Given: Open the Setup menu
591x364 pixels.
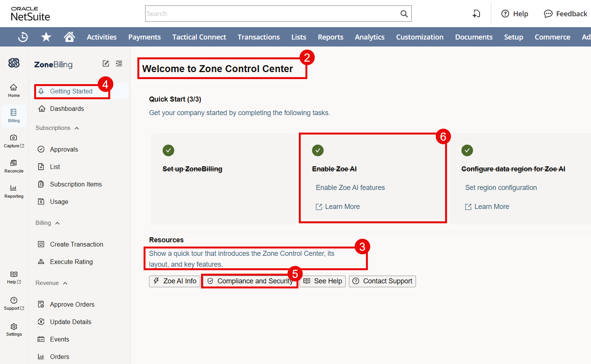Looking at the screenshot, I should pos(514,37).
